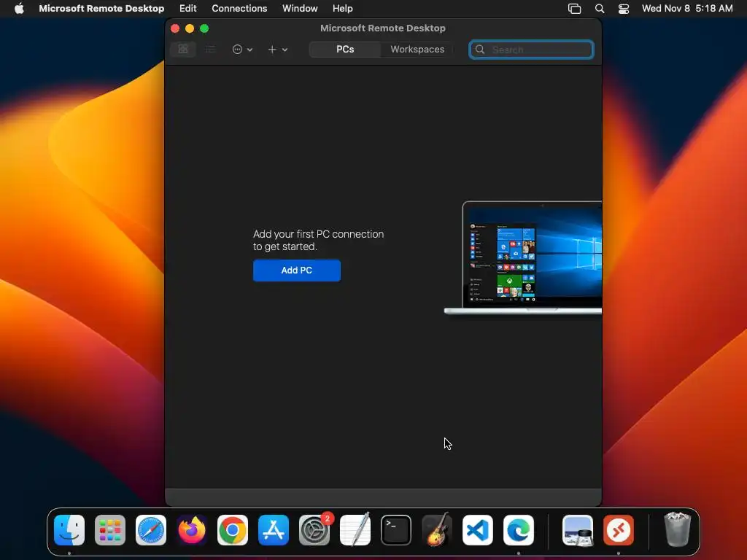The height and width of the screenshot is (560, 747).
Task: Click the magnifier icon in search field
Action: tap(480, 50)
